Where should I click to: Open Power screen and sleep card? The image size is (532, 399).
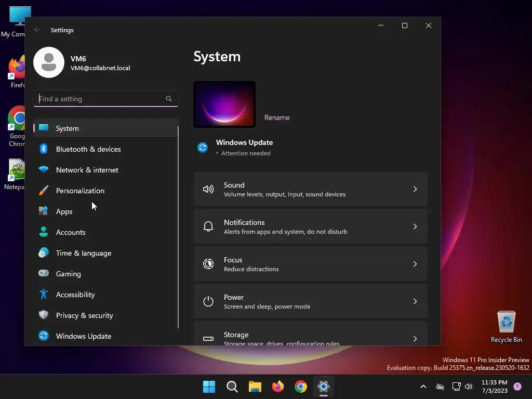click(x=311, y=301)
